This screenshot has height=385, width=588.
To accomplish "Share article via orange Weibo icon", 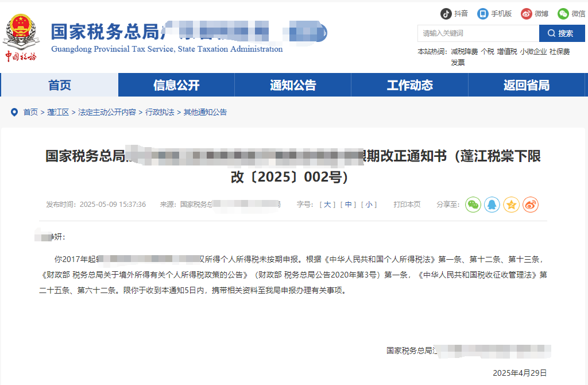I will point(530,205).
